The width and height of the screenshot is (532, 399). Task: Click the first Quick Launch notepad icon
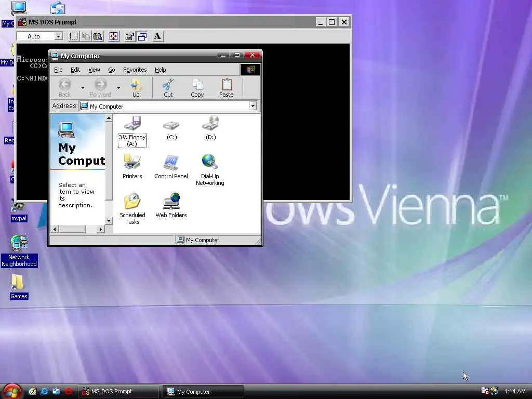coord(32,391)
